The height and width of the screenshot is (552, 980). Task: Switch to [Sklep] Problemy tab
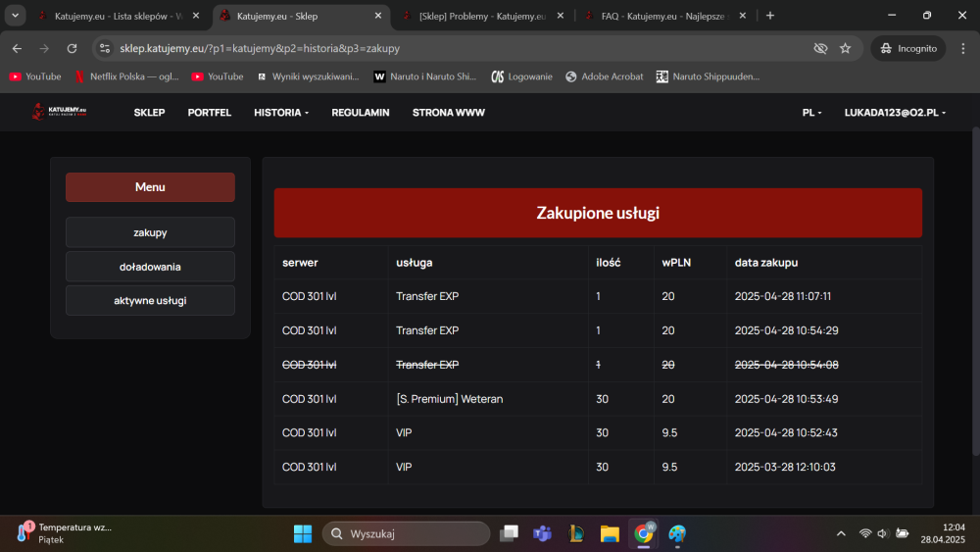click(482, 17)
